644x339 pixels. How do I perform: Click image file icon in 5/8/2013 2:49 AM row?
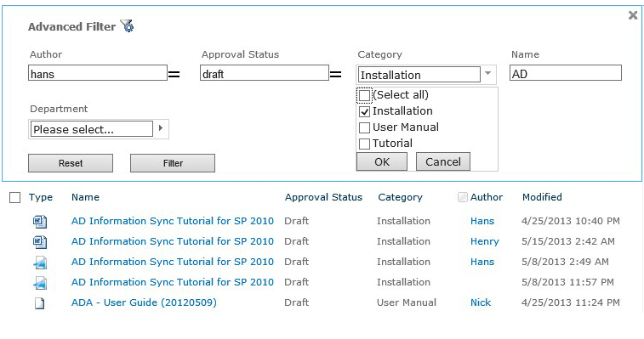tap(40, 263)
